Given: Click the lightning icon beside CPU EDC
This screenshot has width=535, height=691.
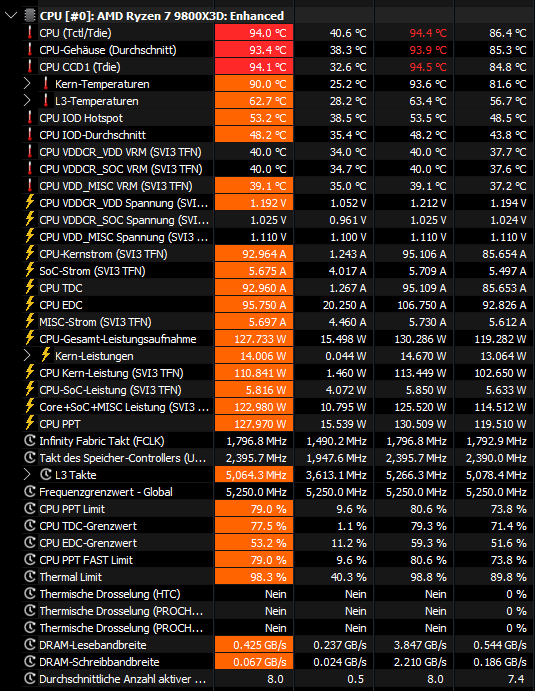Looking at the screenshot, I should (x=30, y=305).
